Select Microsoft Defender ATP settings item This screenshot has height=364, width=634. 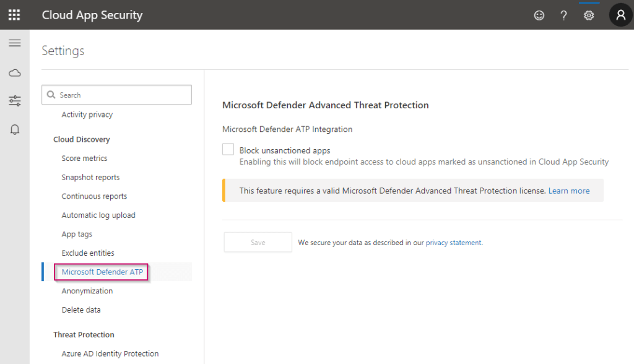(x=102, y=272)
